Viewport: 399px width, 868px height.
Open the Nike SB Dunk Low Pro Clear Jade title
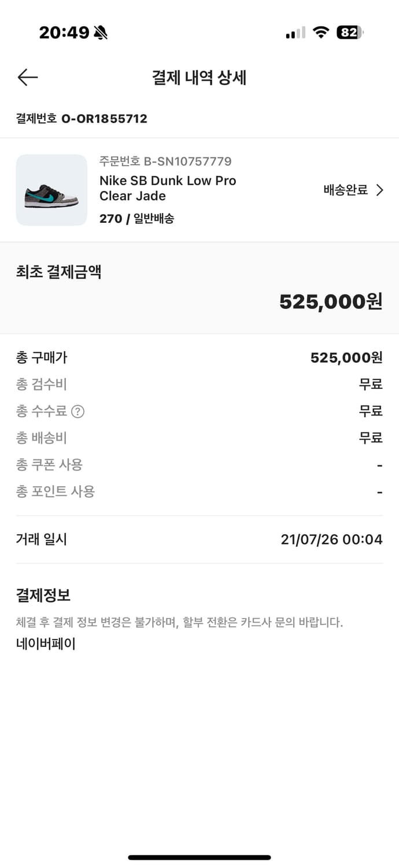168,188
